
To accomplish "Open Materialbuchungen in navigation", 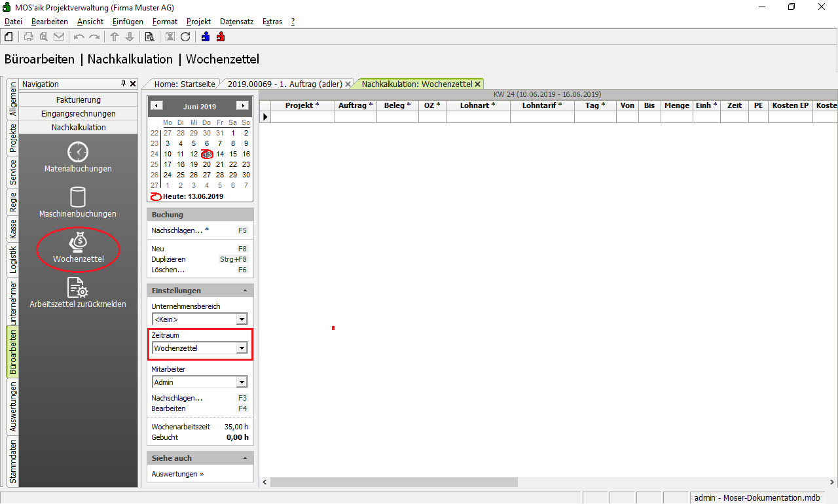I will 78,157.
